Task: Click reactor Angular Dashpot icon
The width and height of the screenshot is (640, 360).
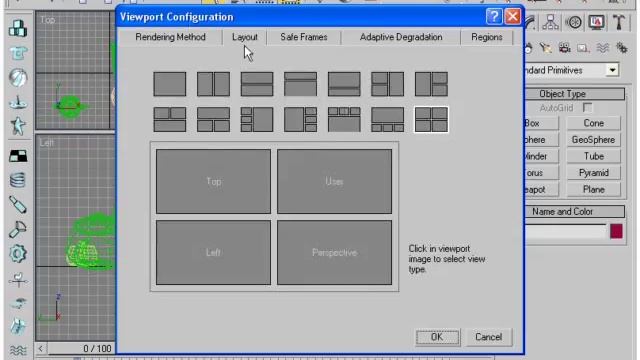Action: click(18, 229)
